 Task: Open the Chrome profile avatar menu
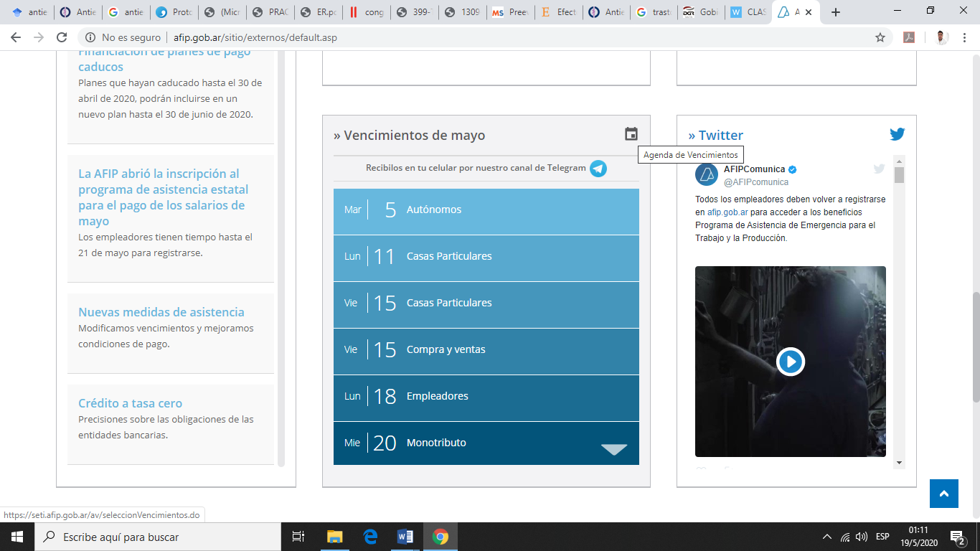click(941, 37)
